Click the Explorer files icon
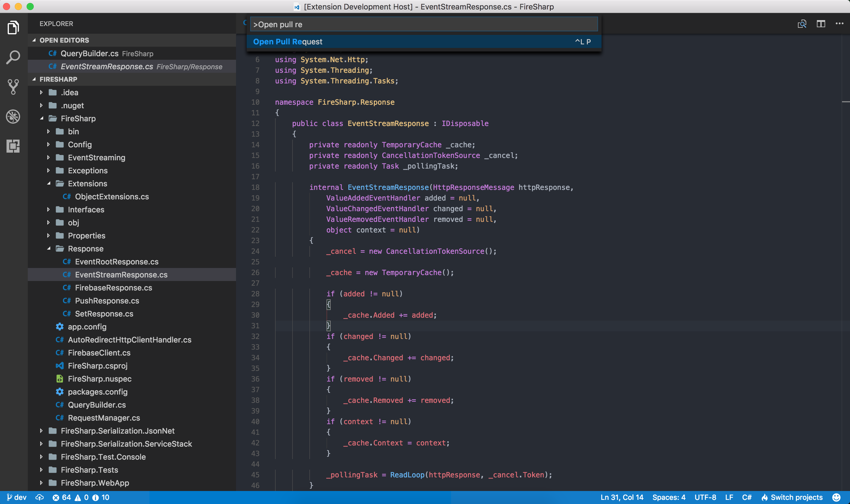Screen dimensions: 850x504 pos(13,28)
